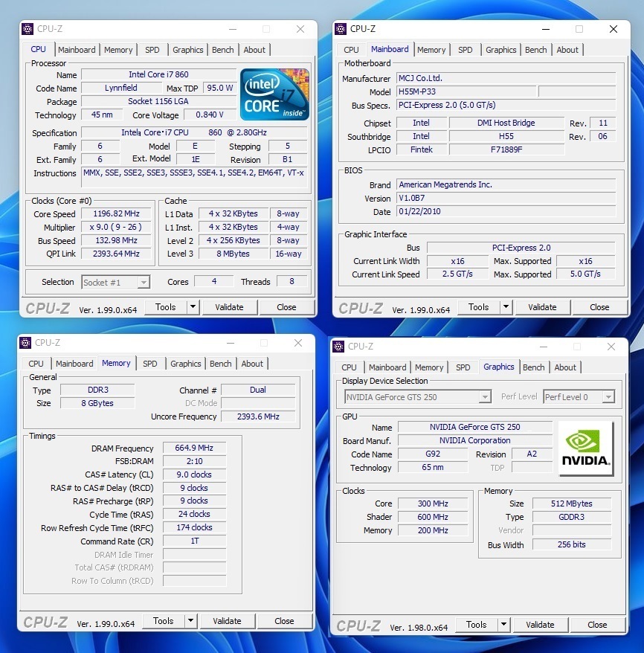This screenshot has width=644, height=653.
Task: Close the Mainboard CPU-Z window with X
Action: [x=614, y=29]
